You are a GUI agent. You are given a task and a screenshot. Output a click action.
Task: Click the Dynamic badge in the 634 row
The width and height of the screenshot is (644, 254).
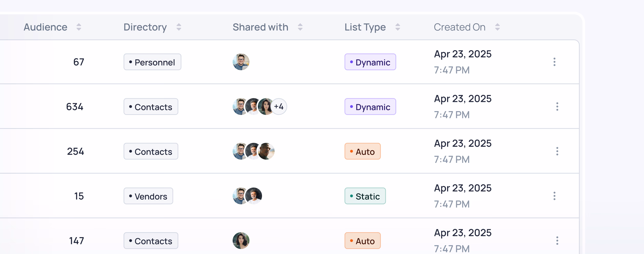click(x=370, y=107)
